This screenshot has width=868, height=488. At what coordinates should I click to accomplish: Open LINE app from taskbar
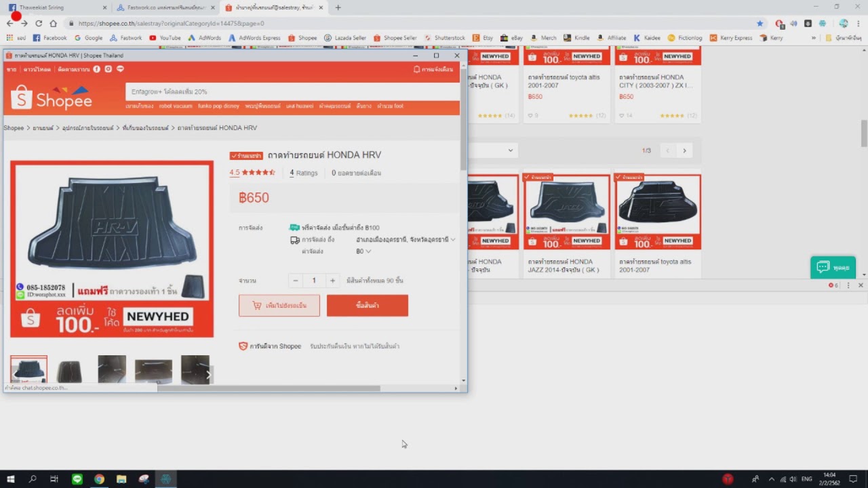[77, 479]
